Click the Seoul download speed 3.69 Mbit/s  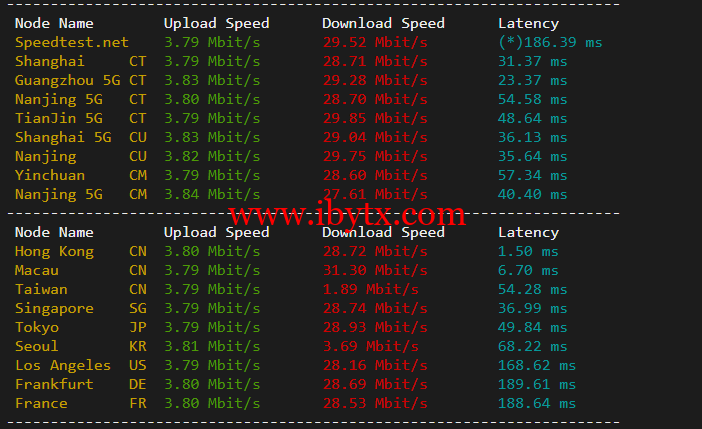(371, 346)
